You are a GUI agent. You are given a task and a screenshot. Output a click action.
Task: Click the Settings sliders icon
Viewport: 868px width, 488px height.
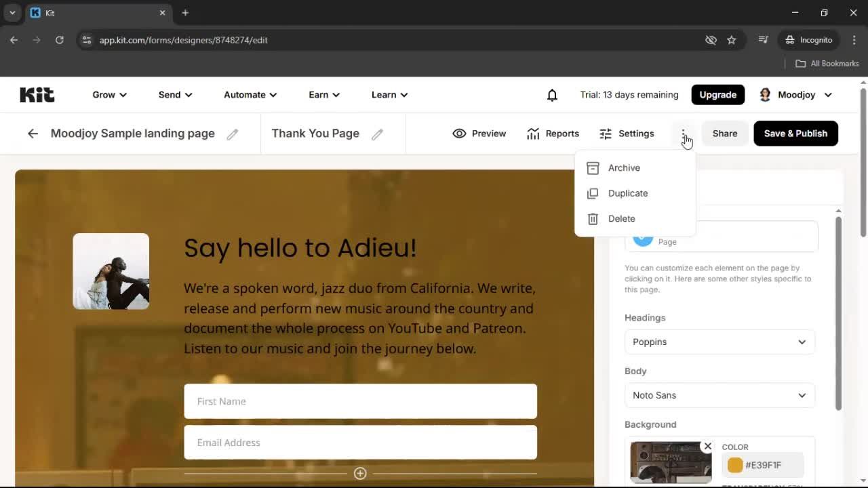coord(605,134)
